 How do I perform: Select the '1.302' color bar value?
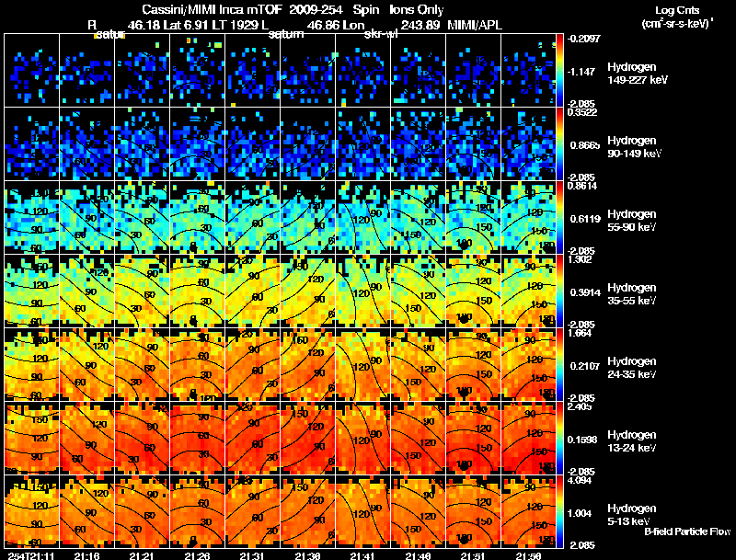[580, 259]
